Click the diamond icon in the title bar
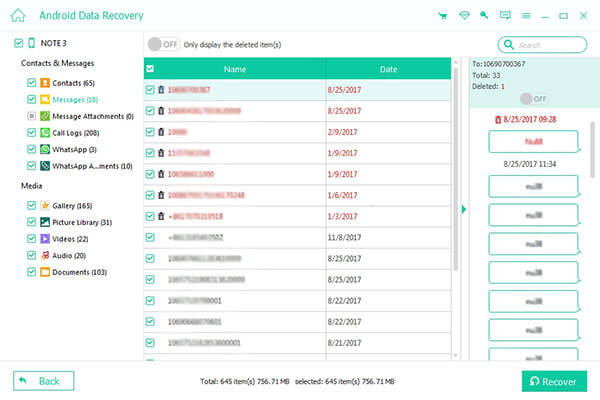The width and height of the screenshot is (600, 400). [464, 15]
